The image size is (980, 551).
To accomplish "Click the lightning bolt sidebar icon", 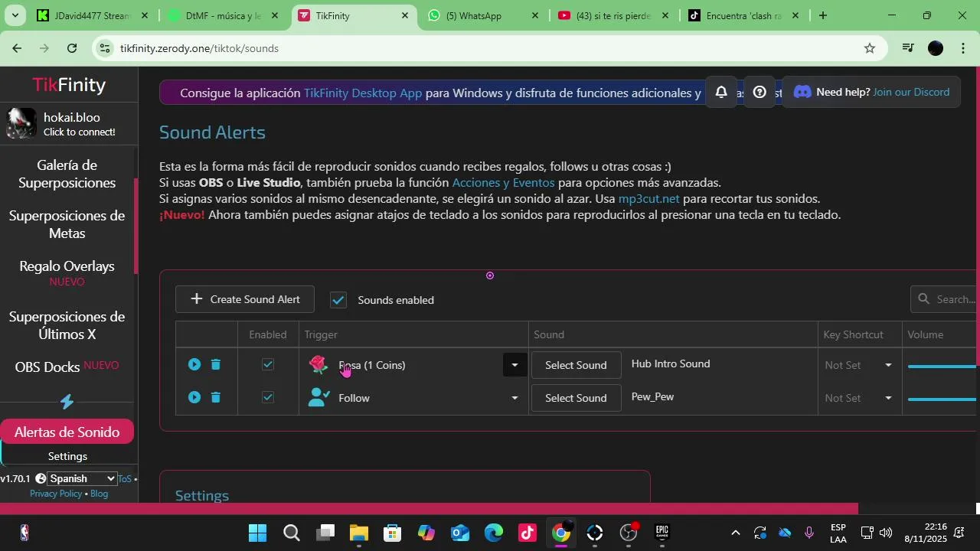I will [x=67, y=402].
